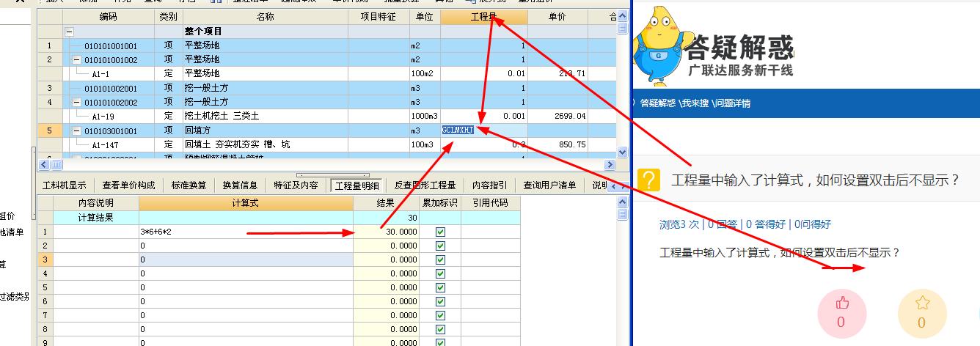Click the 项目特征 column header
980x346 pixels.
[380, 17]
